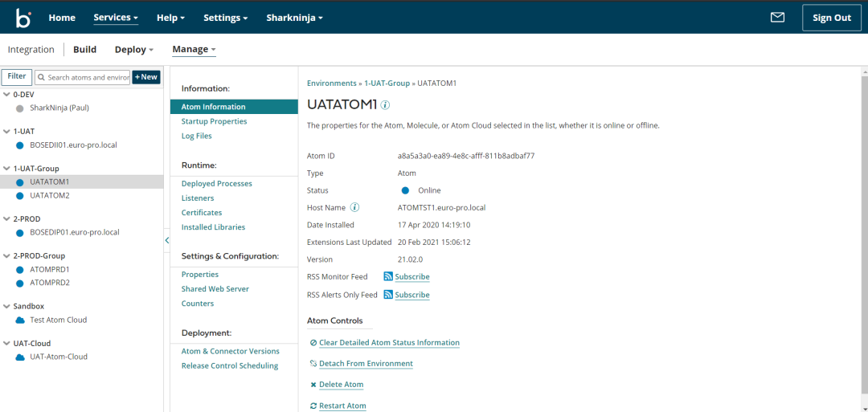Viewport: 868px width, 412px height.
Task: Click the detach icon beside Detach From Environment
Action: click(x=314, y=363)
